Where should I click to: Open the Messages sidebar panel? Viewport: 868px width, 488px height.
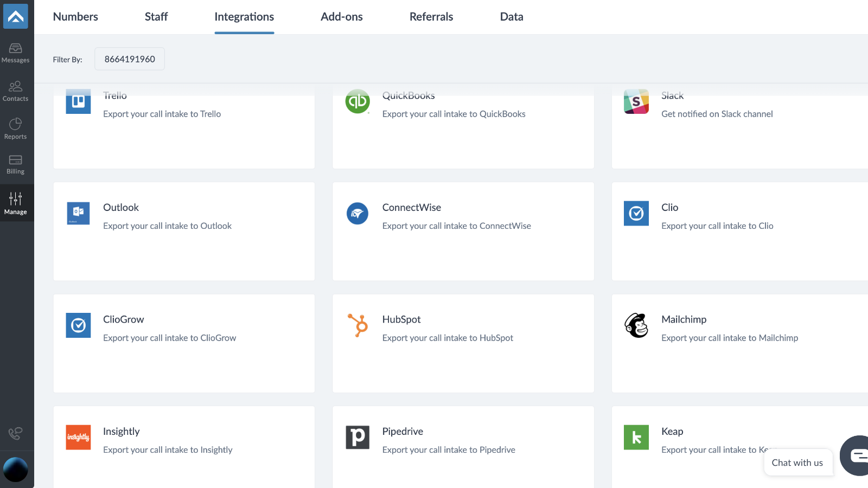click(x=16, y=52)
